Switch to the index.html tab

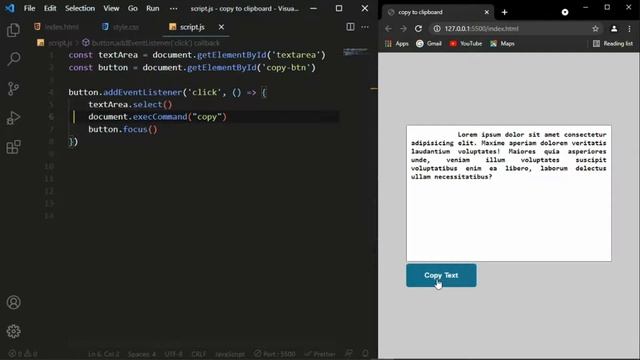pyautogui.click(x=56, y=27)
